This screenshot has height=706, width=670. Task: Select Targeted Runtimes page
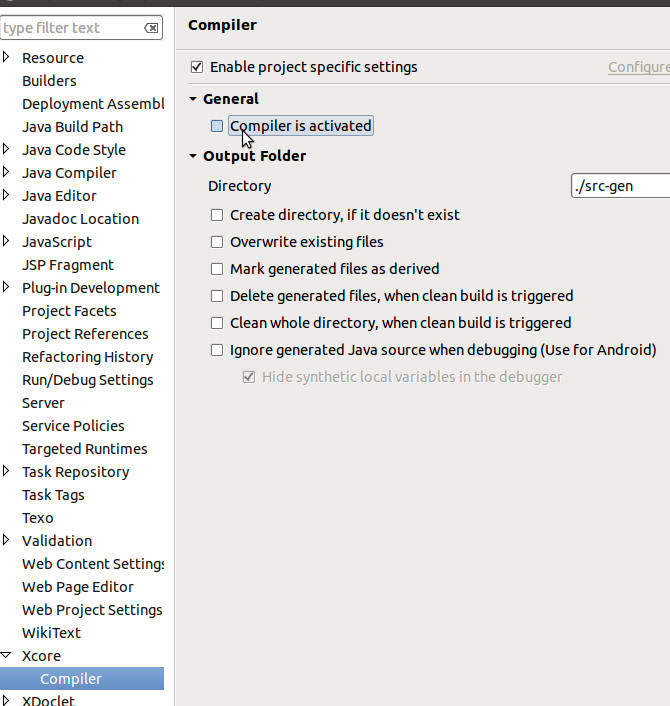pos(85,449)
